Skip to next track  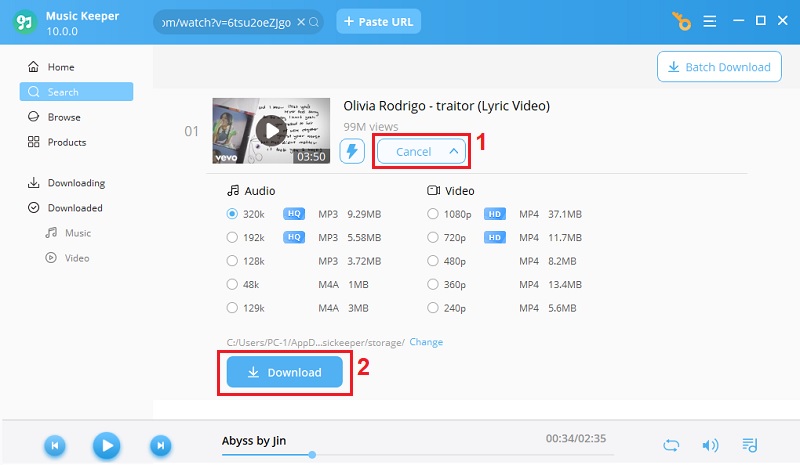point(161,446)
